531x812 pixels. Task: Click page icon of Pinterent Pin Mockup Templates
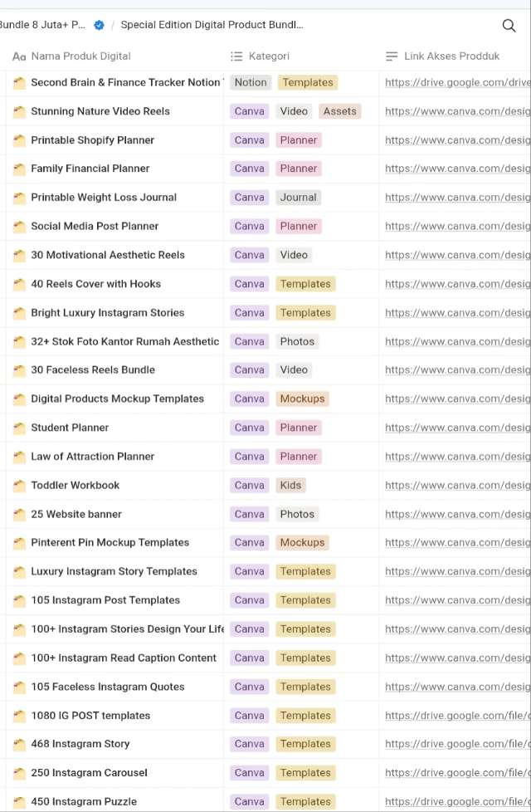tap(19, 543)
